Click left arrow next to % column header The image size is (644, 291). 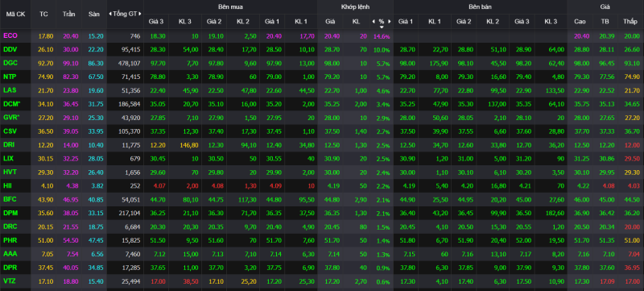click(374, 22)
